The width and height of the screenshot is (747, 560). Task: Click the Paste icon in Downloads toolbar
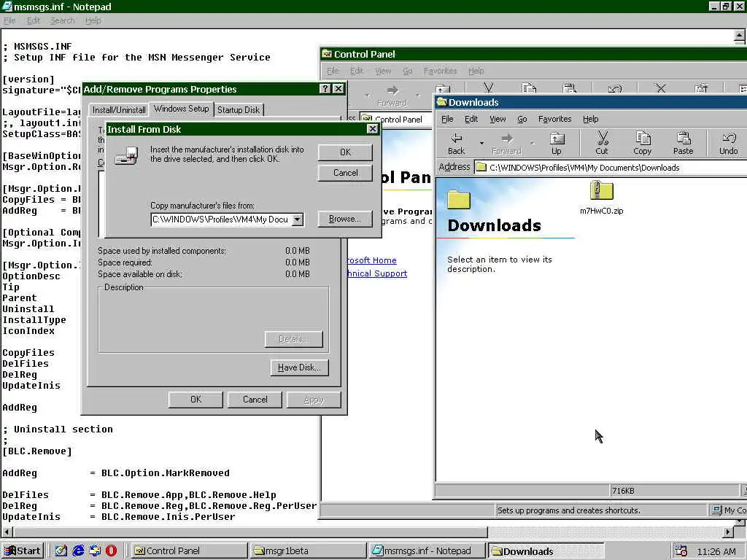coord(683,144)
